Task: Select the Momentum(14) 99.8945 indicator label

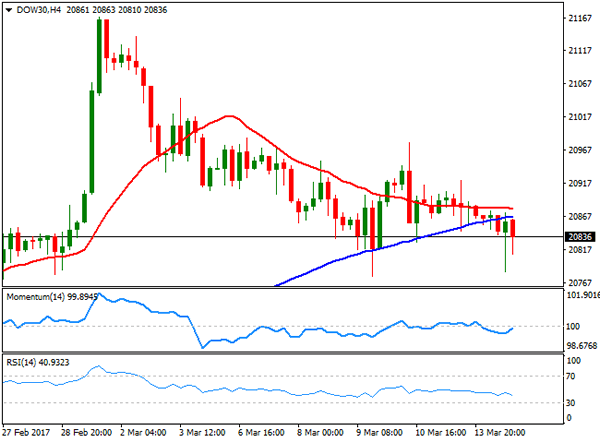Action: pos(52,297)
